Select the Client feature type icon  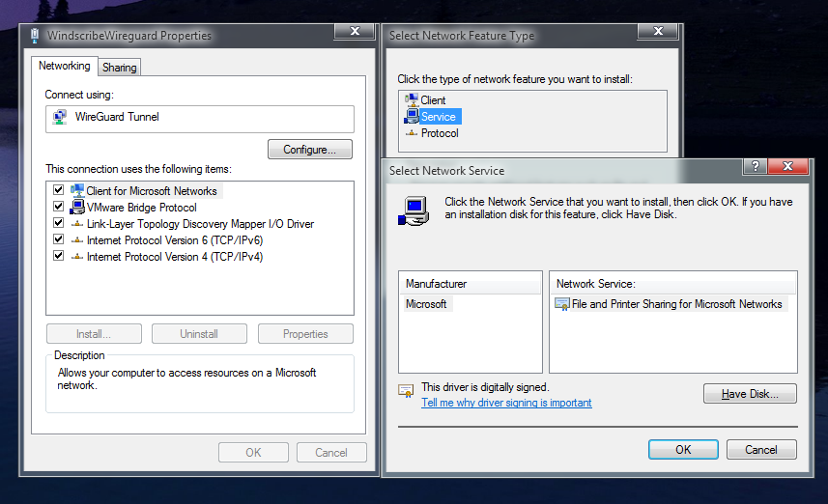[x=412, y=100]
